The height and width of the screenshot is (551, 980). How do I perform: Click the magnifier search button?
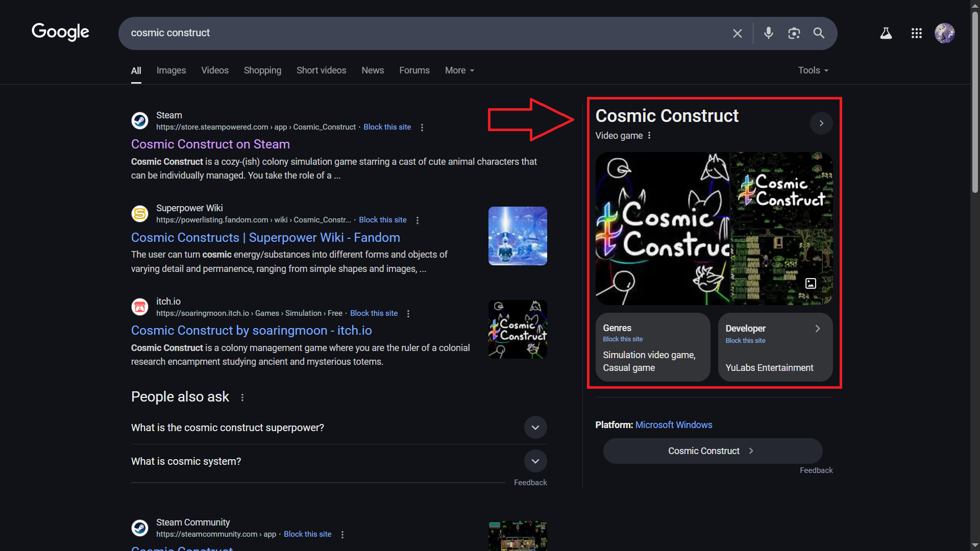click(x=819, y=33)
